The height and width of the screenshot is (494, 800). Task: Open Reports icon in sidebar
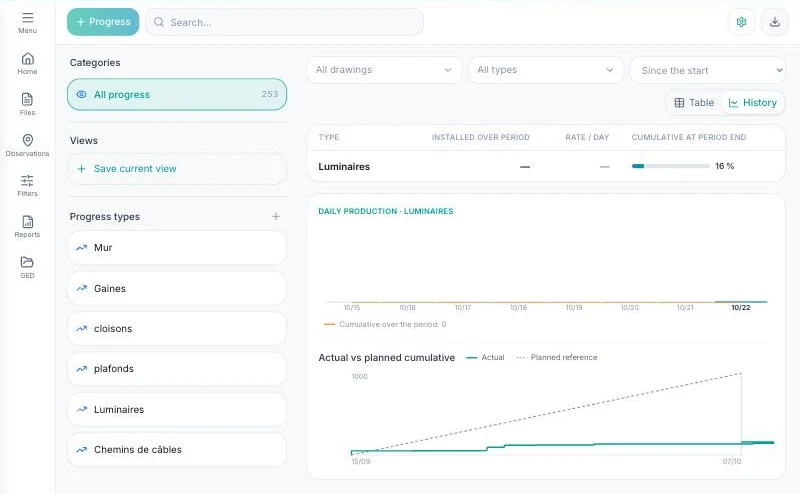coord(28,221)
